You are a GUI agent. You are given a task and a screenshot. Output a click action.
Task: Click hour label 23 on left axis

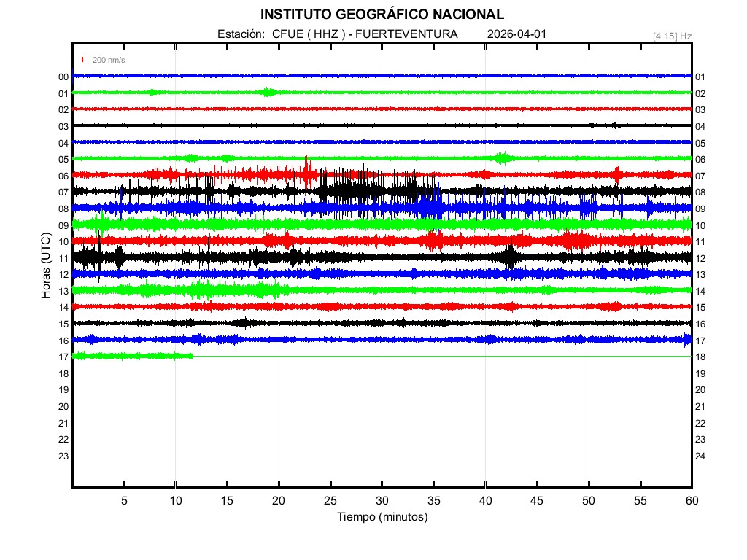point(63,456)
